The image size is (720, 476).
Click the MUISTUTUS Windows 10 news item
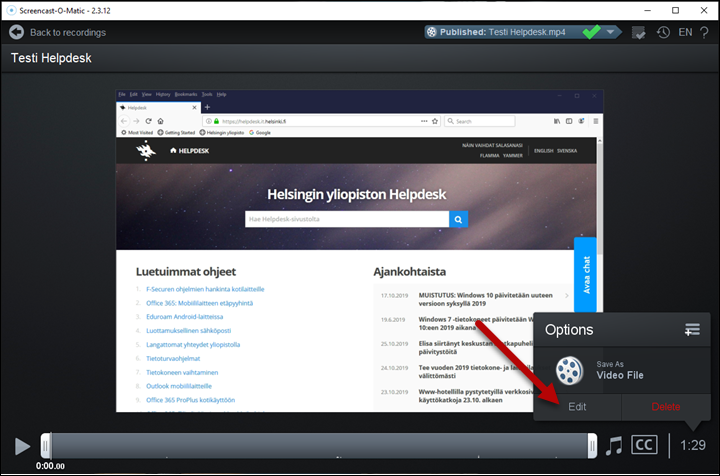tap(485, 299)
